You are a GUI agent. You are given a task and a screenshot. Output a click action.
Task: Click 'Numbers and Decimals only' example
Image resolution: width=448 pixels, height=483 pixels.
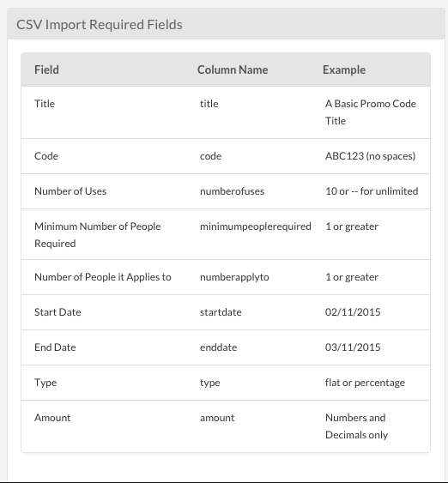pos(356,426)
